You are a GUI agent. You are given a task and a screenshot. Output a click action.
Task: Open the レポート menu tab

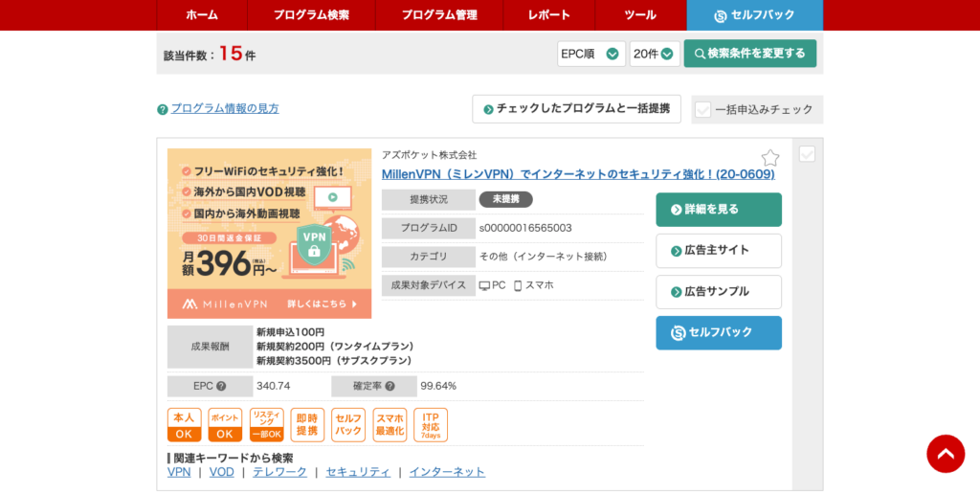548,15
